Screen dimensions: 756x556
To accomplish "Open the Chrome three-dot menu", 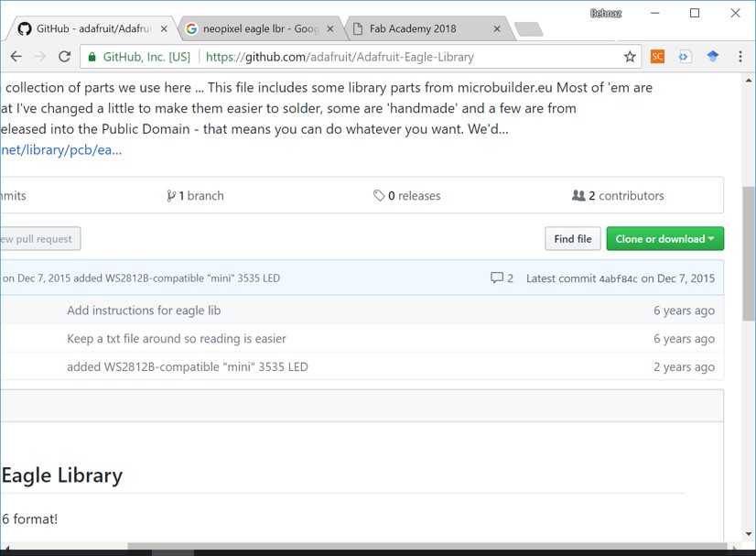I will pos(740,57).
